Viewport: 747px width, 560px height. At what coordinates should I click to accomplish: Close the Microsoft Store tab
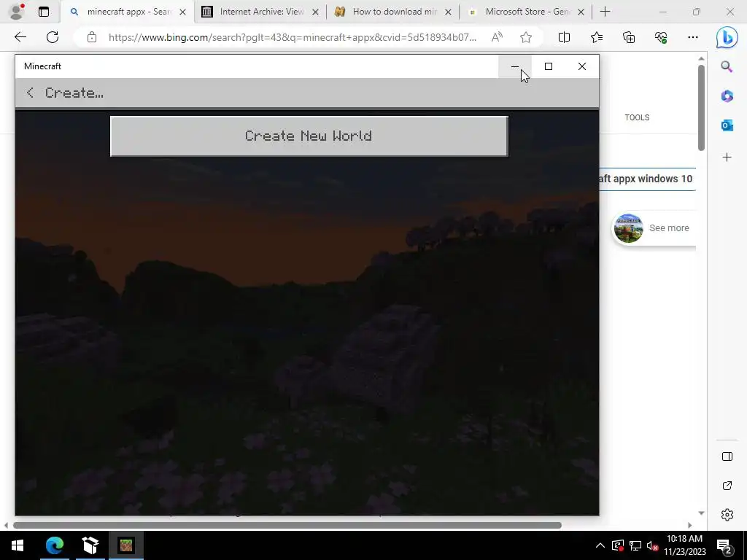(581, 12)
